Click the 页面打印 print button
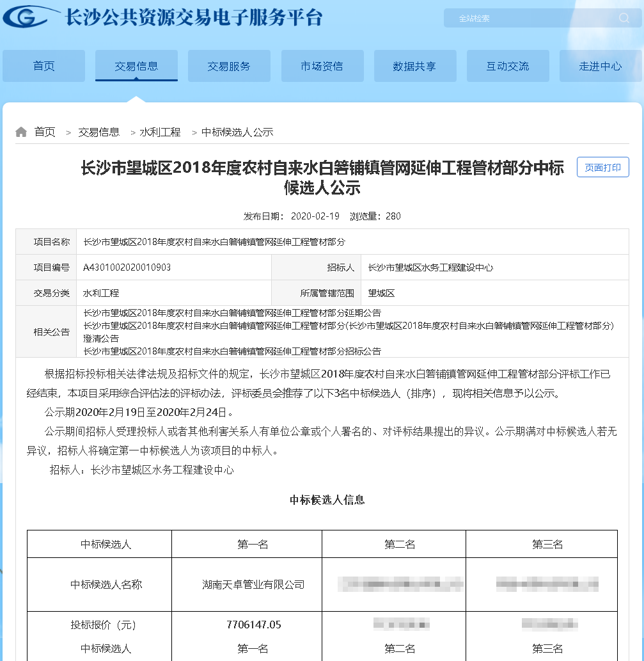Screen dimensions: 644x661 pos(602,166)
